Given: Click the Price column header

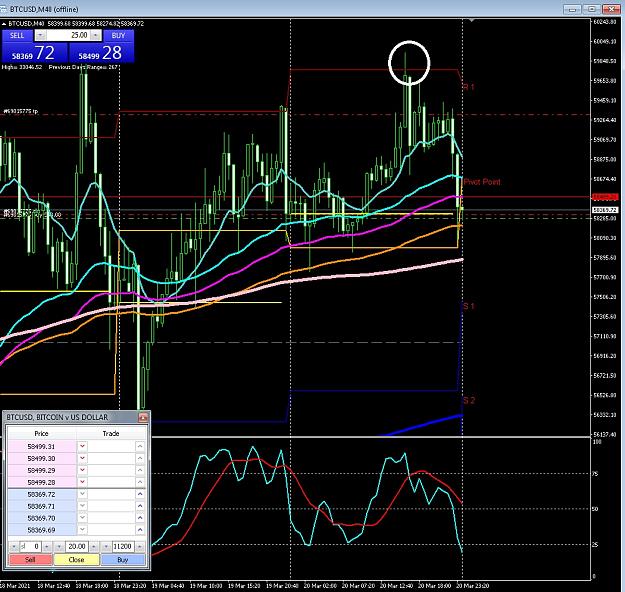Looking at the screenshot, I should [x=41, y=433].
